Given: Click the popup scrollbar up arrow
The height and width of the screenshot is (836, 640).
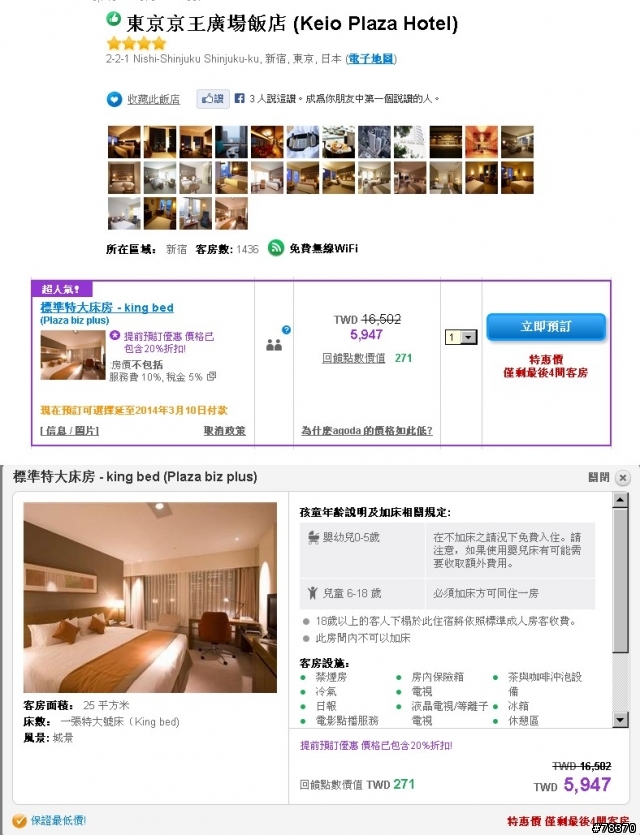Looking at the screenshot, I should (620, 500).
